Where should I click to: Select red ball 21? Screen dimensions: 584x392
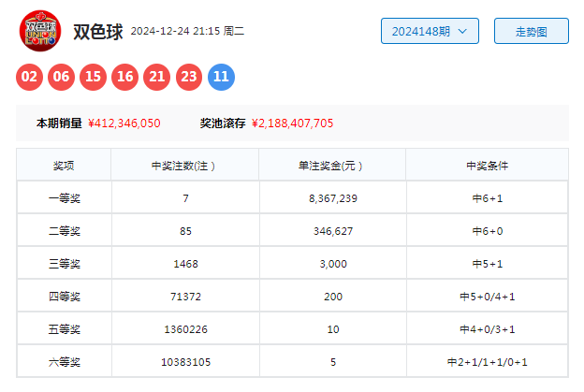(157, 77)
